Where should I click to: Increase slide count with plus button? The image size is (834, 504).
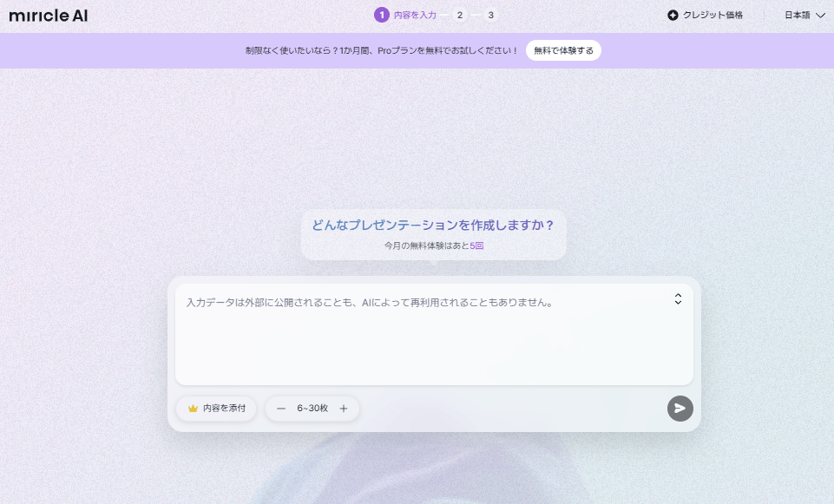tap(344, 409)
